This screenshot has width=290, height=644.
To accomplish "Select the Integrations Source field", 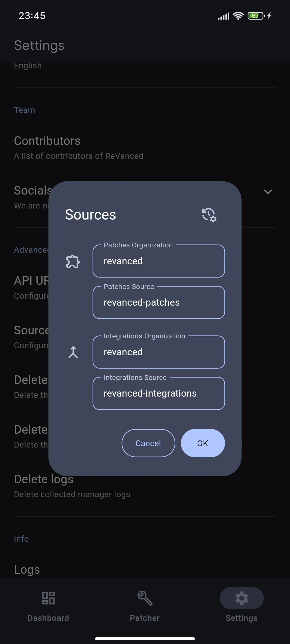I will 158,393.
